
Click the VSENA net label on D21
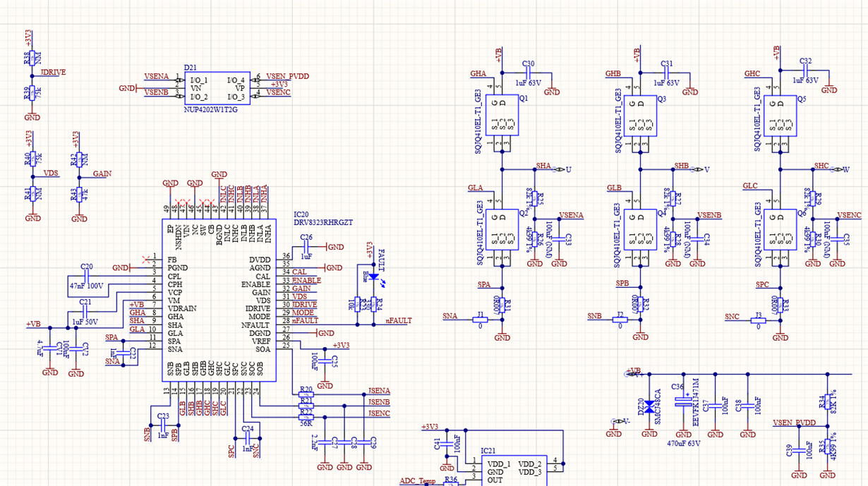coord(157,76)
